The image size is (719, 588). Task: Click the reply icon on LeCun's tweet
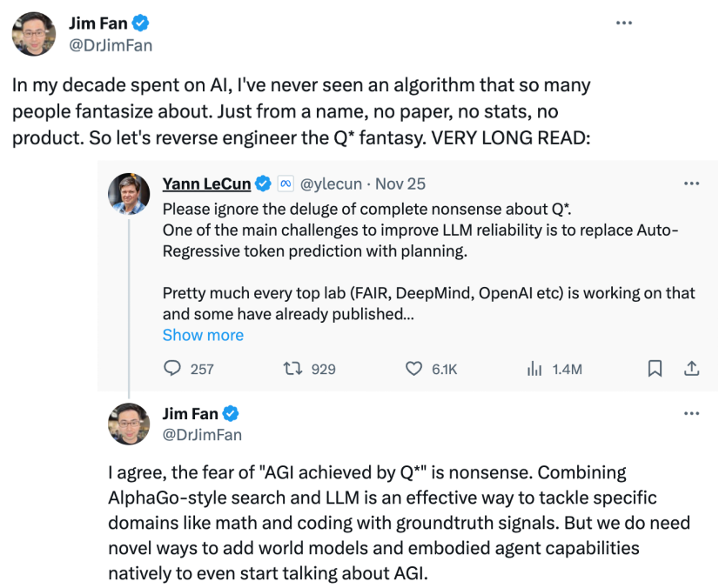tap(172, 369)
